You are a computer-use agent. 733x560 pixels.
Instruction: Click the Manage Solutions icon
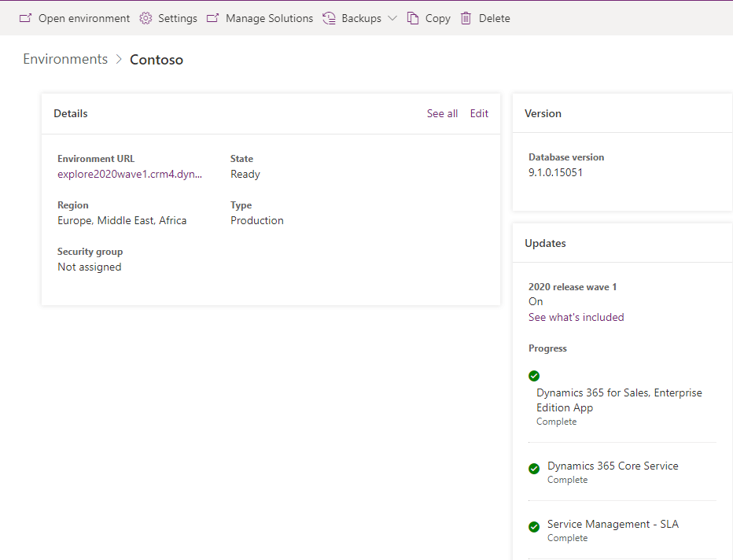click(212, 17)
